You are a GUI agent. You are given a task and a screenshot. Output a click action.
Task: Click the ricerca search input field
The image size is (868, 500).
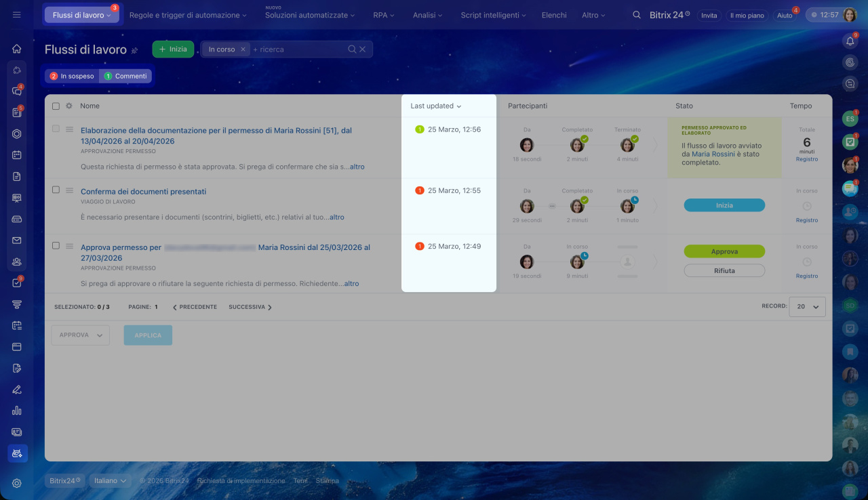pyautogui.click(x=298, y=49)
